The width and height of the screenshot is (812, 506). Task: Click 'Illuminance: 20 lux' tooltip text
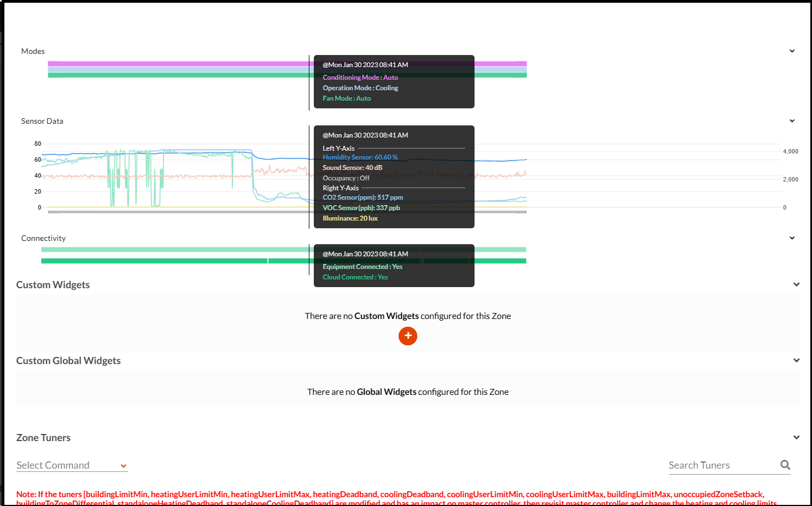[350, 218]
